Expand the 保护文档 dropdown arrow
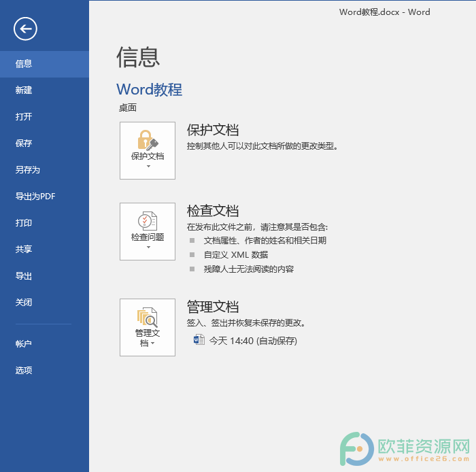 click(x=148, y=167)
